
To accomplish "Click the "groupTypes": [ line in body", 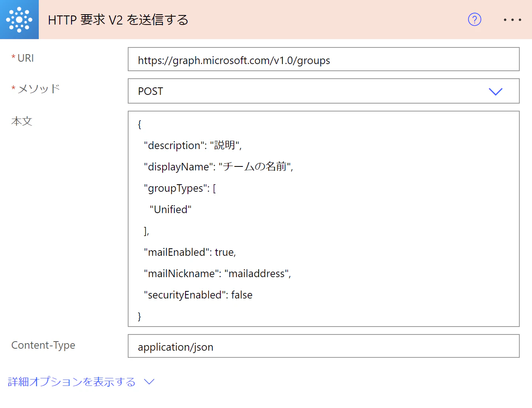I will pyautogui.click(x=180, y=188).
